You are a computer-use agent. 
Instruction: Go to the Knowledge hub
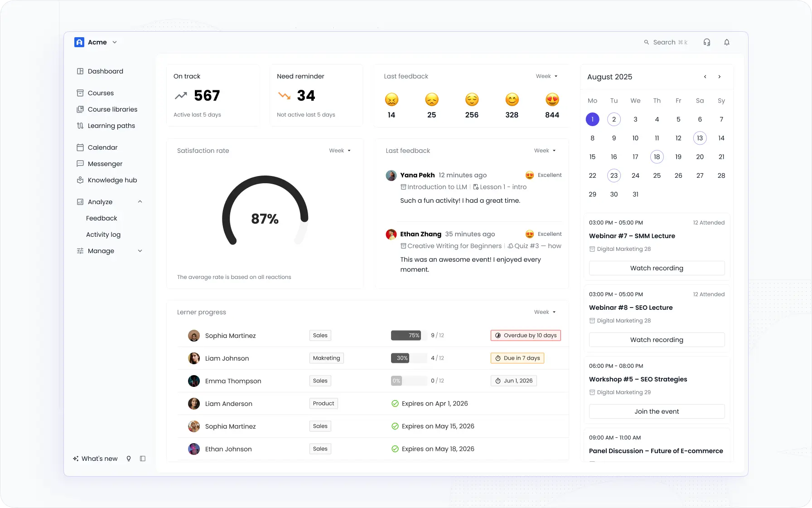(x=112, y=180)
